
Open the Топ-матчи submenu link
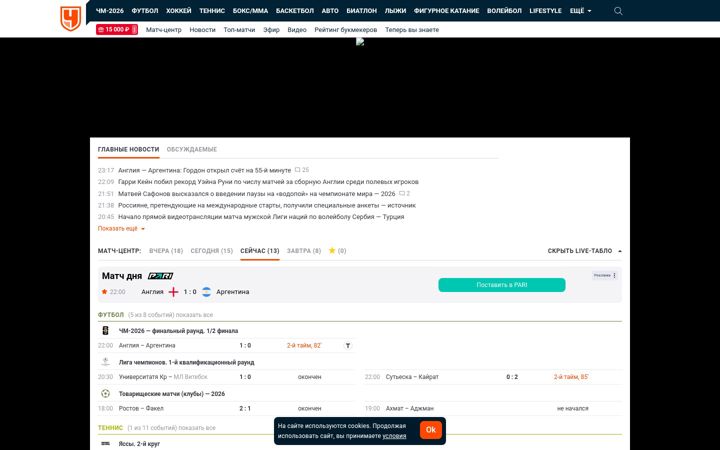tap(239, 29)
